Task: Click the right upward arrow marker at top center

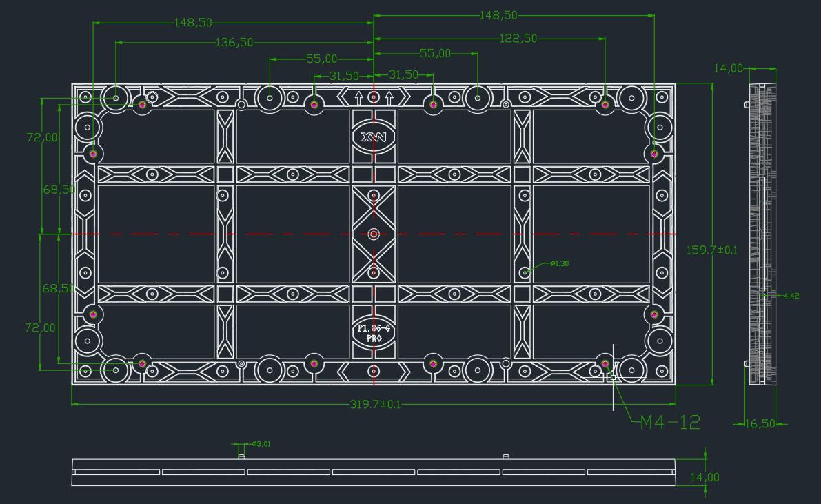Action: [389, 97]
